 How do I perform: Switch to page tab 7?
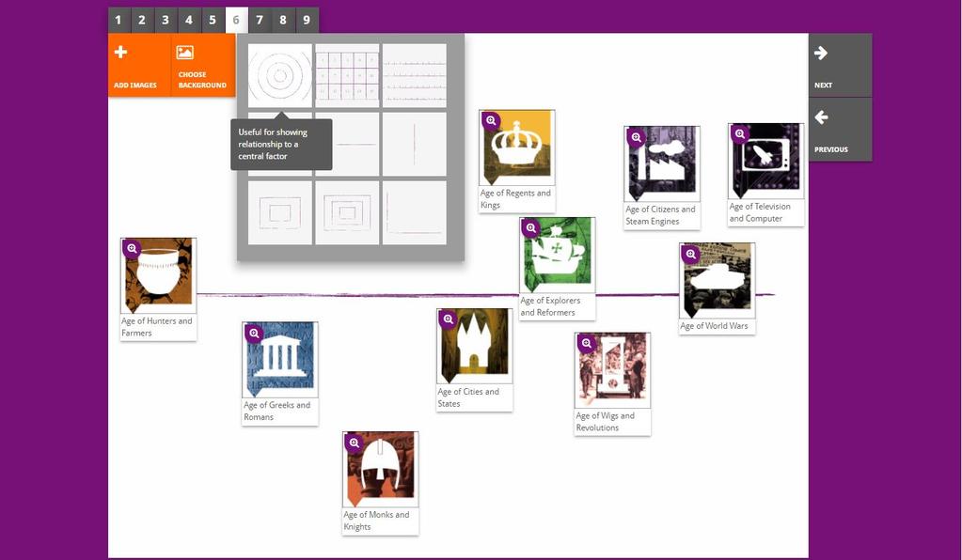[260, 21]
